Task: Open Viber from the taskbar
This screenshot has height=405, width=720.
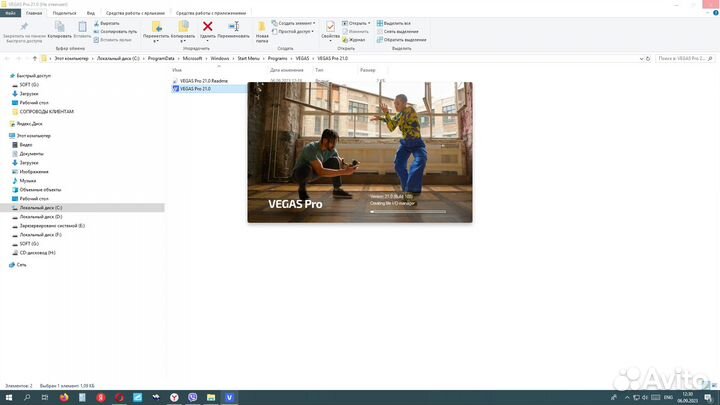Action: pos(192,397)
